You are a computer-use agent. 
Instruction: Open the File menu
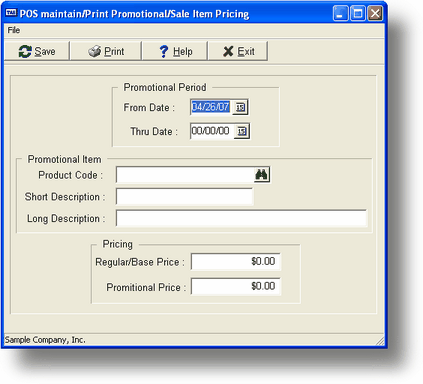coord(14,30)
